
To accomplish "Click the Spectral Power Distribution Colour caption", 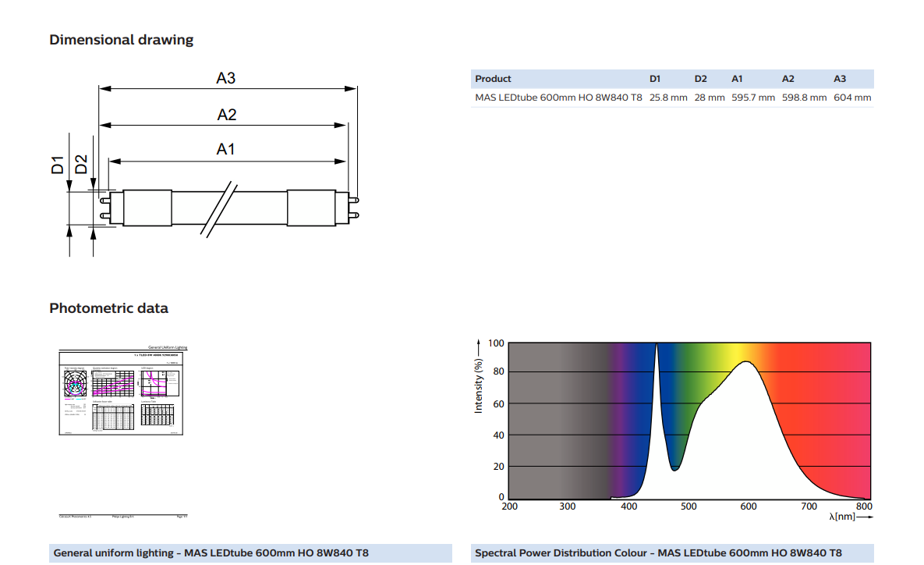I will 658,553.
